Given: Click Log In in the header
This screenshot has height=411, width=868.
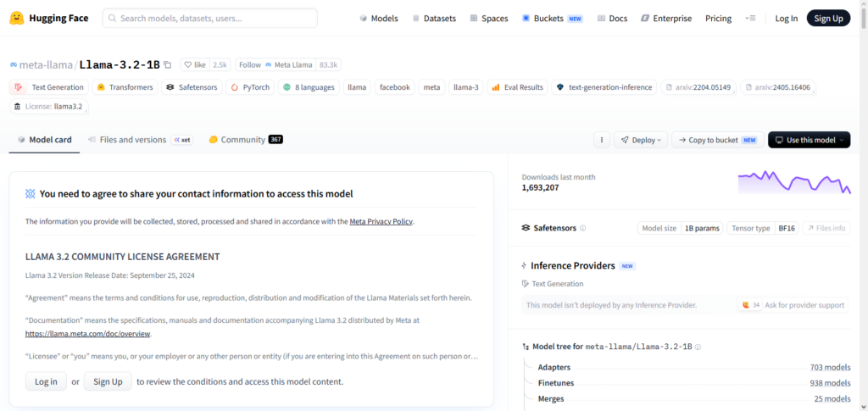Looking at the screenshot, I should (786, 19).
